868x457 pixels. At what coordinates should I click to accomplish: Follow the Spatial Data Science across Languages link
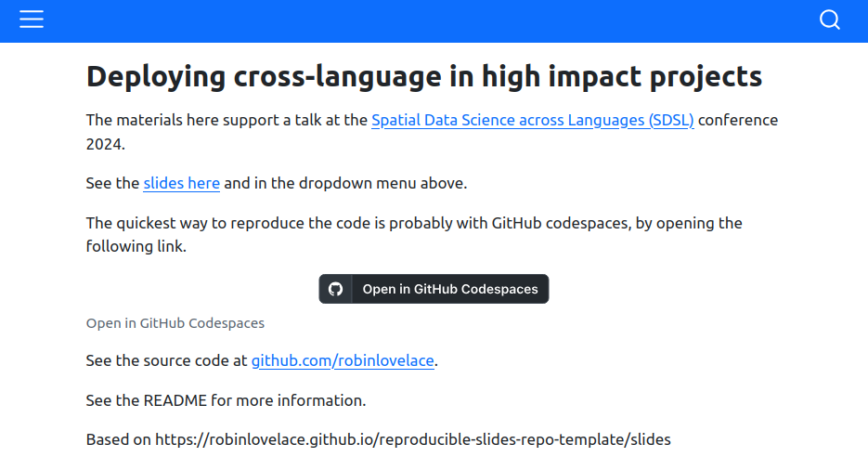tap(533, 120)
